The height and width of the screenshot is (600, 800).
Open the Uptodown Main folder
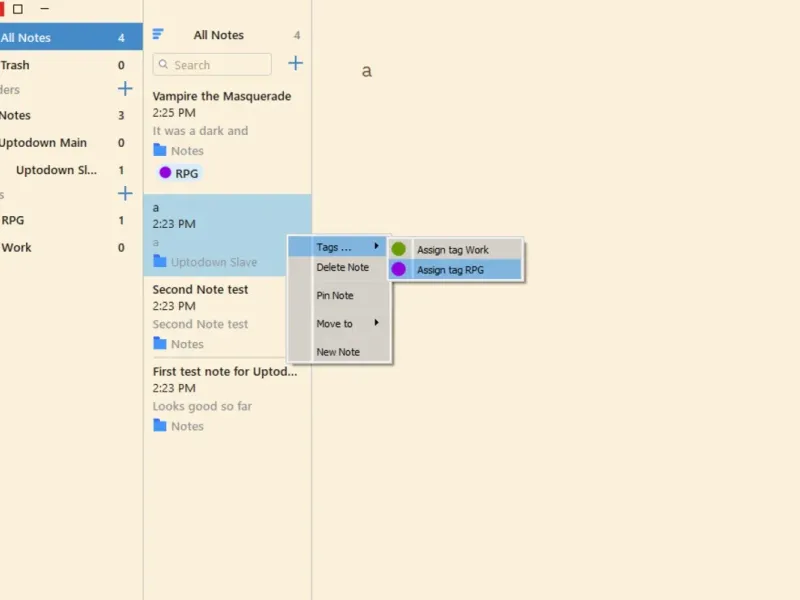pyautogui.click(x=71, y=142)
